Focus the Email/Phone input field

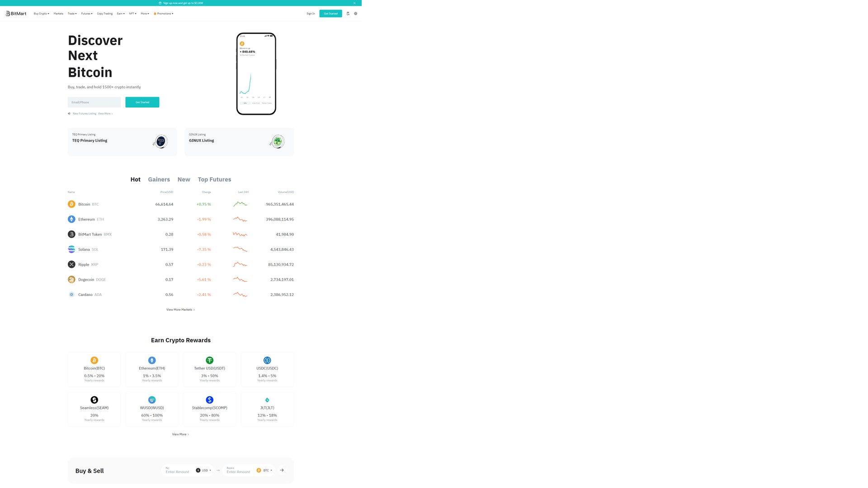(94, 102)
